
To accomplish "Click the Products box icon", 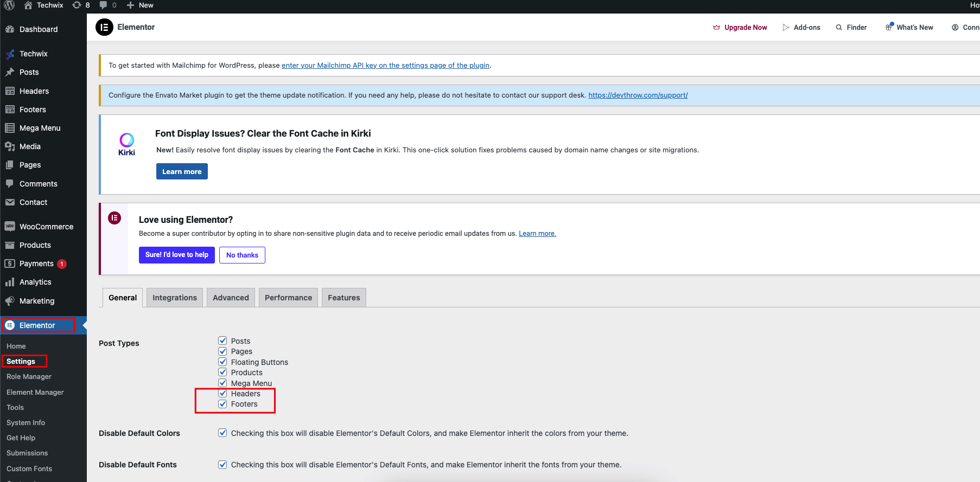I will pos(10,245).
